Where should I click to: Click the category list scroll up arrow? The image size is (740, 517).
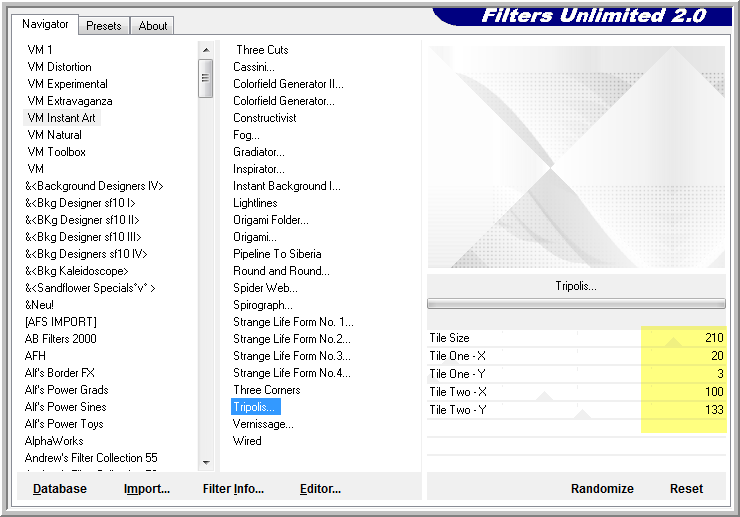pyautogui.click(x=206, y=50)
